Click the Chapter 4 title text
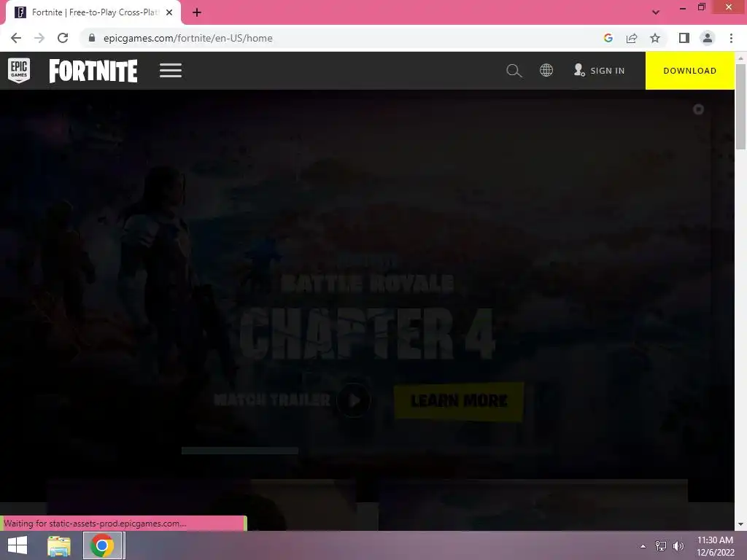Screen dimensions: 747x560 pos(368,333)
